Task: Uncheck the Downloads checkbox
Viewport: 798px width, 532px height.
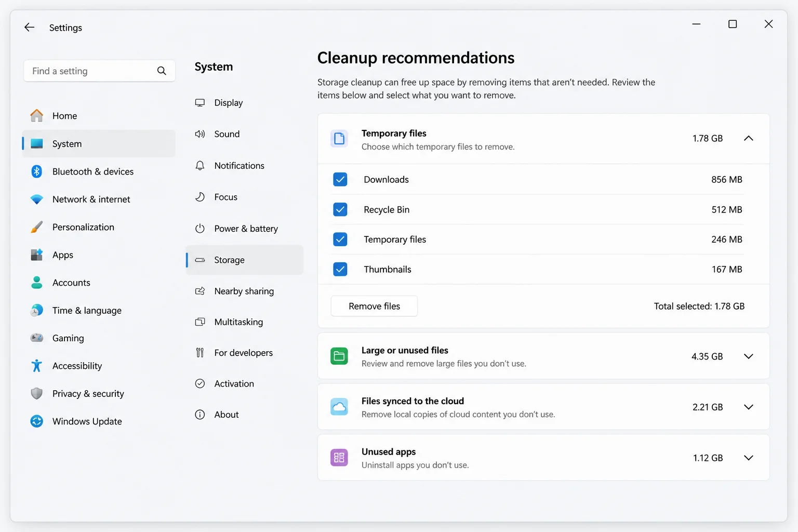Action: point(340,179)
